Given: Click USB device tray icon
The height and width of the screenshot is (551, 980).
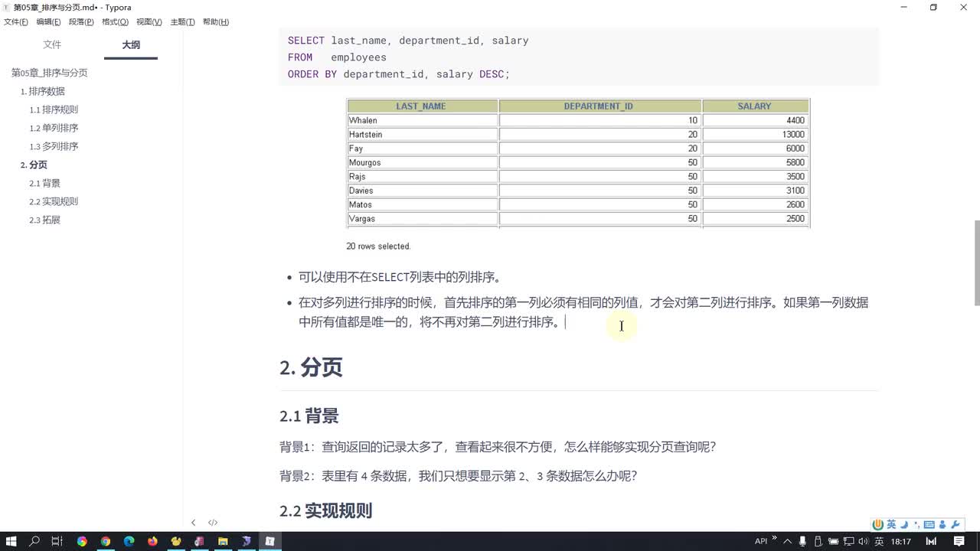Looking at the screenshot, I should [818, 541].
